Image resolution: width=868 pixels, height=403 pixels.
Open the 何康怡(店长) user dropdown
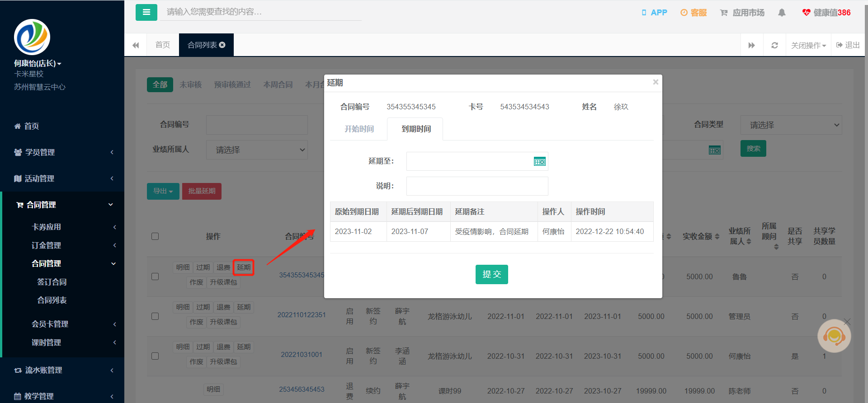[38, 63]
